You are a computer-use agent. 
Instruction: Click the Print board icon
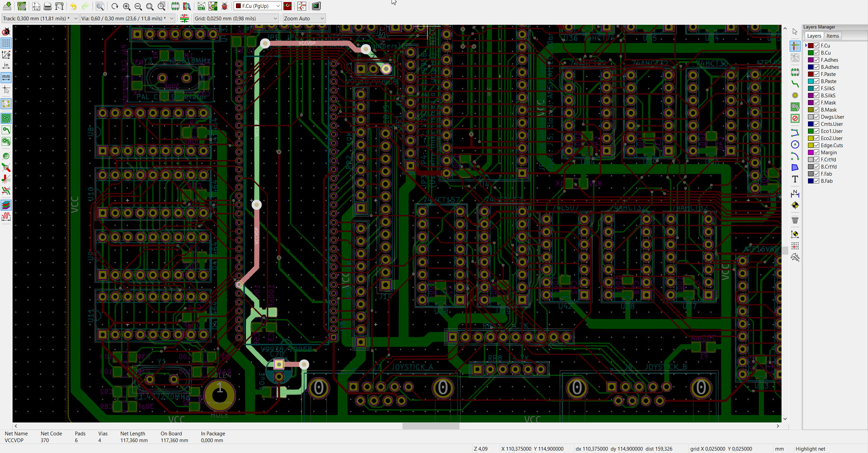pyautogui.click(x=48, y=6)
